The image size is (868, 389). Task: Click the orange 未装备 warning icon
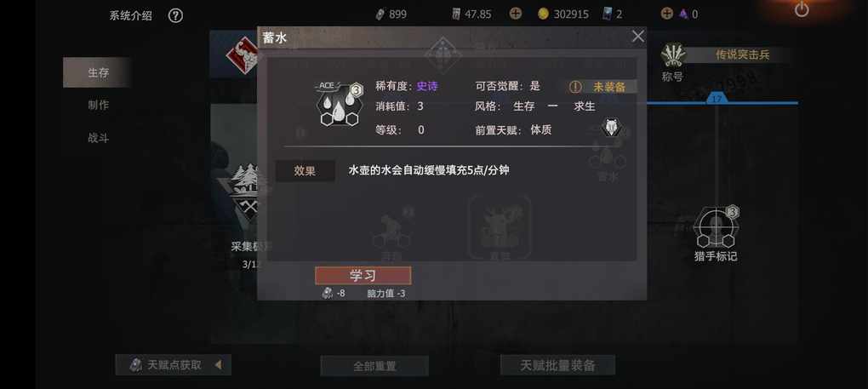(576, 87)
